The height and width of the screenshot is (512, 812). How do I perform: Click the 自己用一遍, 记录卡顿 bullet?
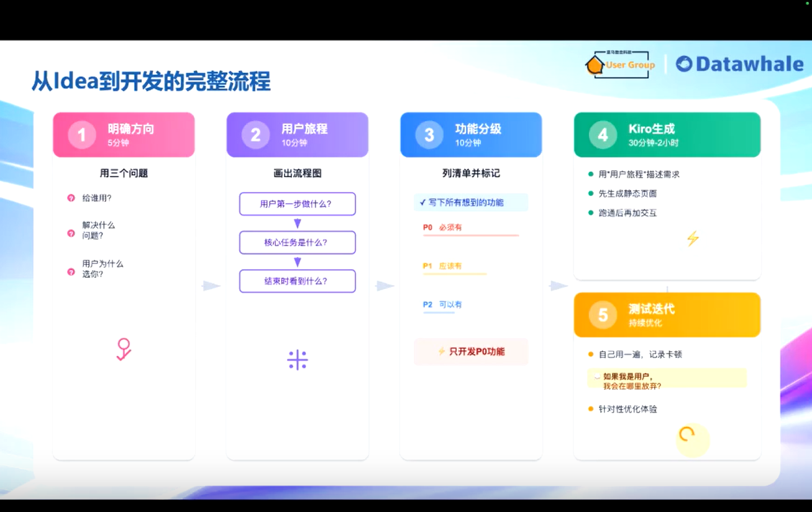tap(635, 355)
